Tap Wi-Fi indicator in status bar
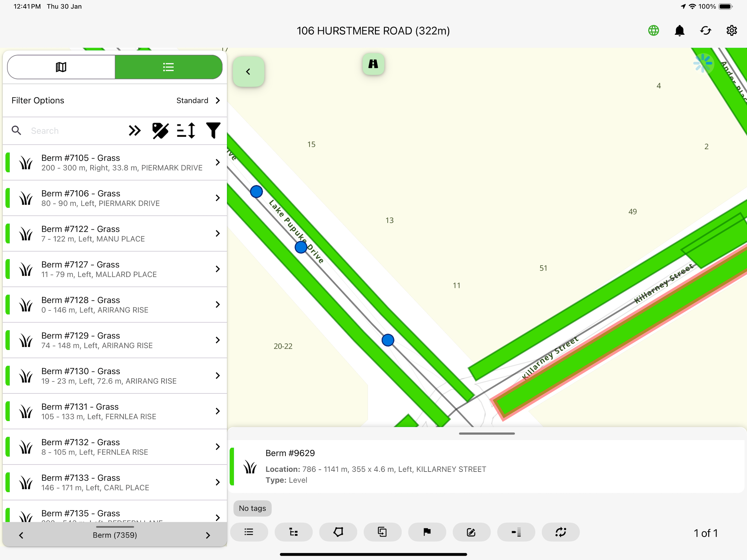Screen dimensions: 747x560 (x=692, y=6)
